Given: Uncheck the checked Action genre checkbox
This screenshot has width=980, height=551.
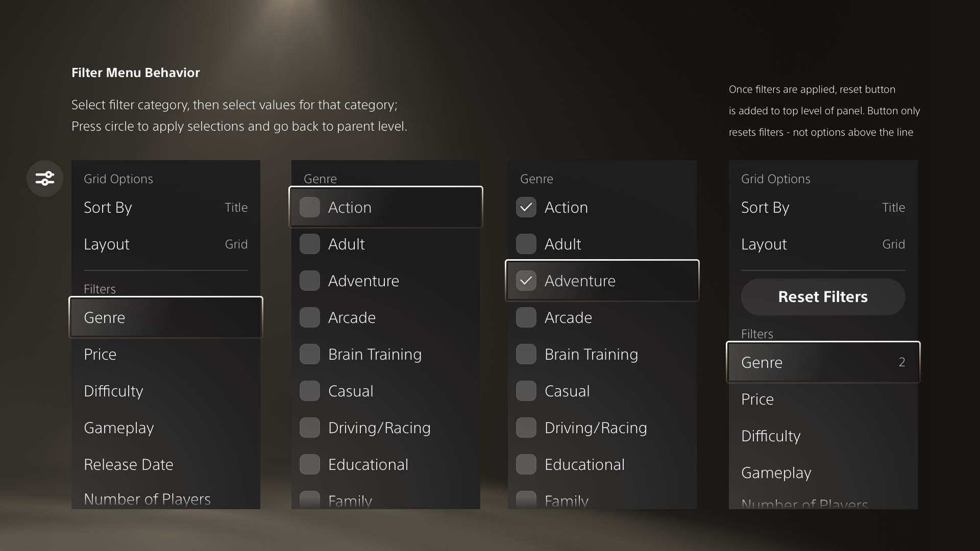Looking at the screenshot, I should [x=526, y=208].
